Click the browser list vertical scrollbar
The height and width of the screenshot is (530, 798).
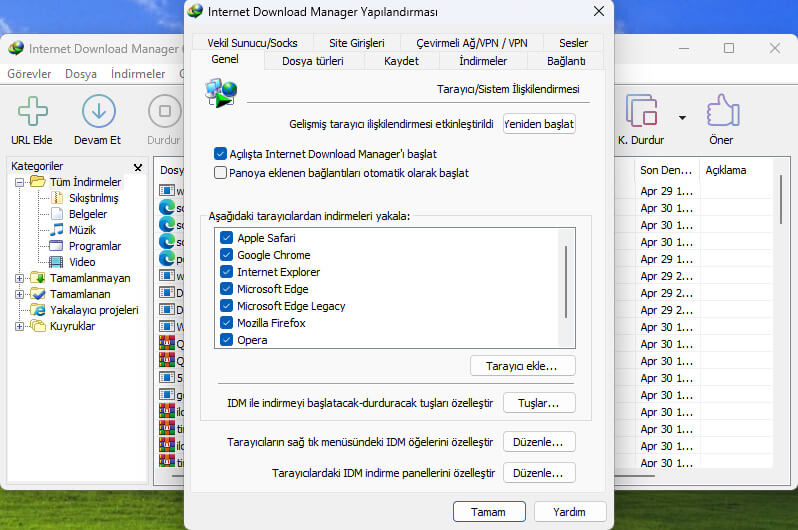565,283
